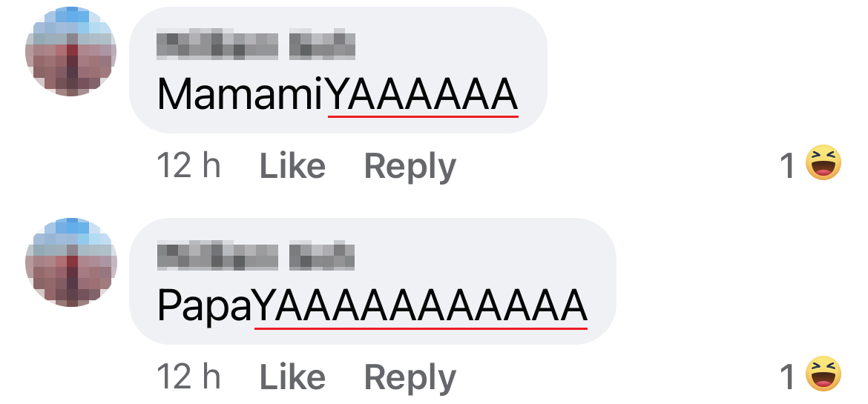The image size is (868, 404).
Task: Reply to the MamamiYAAAAAA comment
Action: 410,167
